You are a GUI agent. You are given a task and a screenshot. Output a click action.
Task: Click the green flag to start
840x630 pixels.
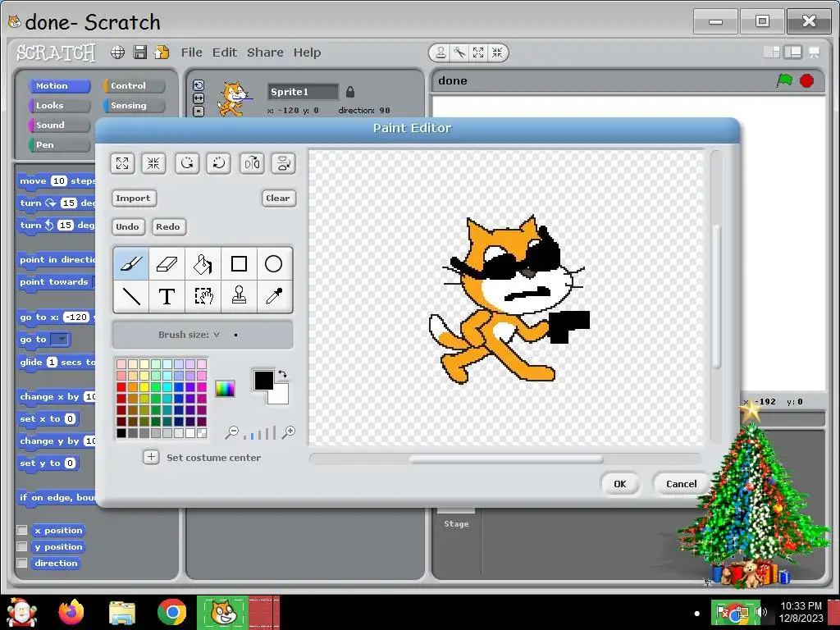[x=784, y=81]
